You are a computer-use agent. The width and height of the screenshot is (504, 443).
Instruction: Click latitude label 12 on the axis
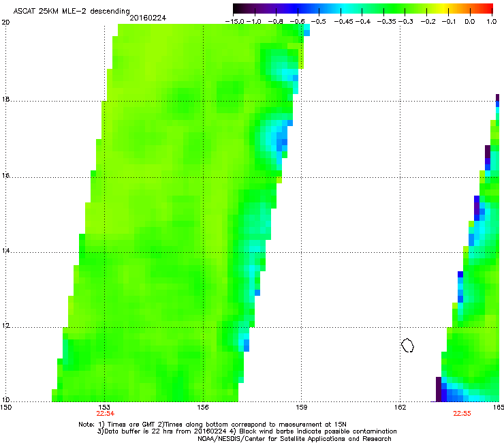pyautogui.click(x=5, y=326)
